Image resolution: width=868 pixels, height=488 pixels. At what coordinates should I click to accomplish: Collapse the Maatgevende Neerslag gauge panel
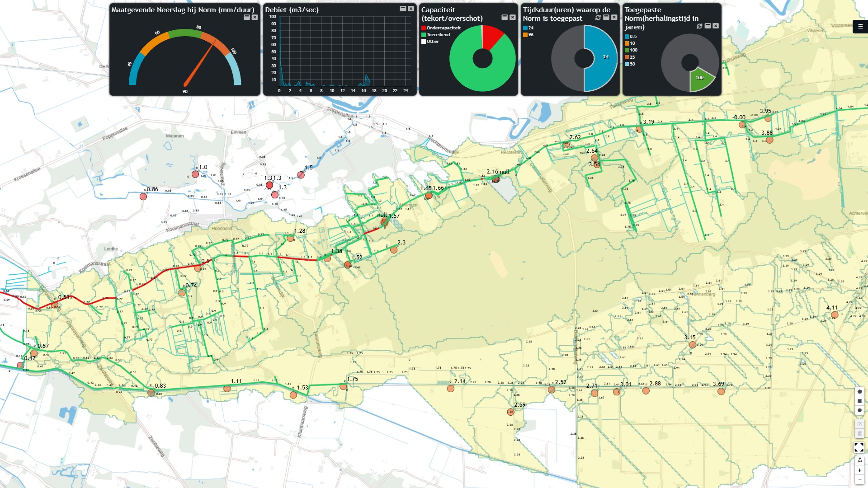pyautogui.click(x=246, y=16)
